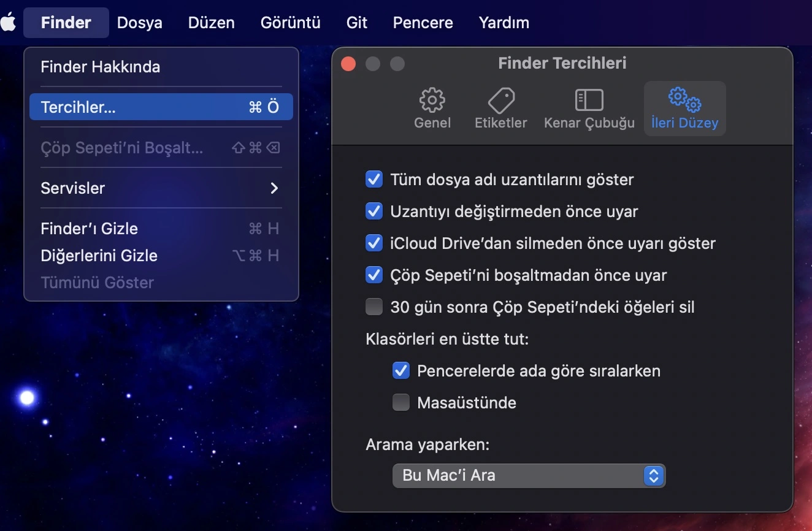Screen dimensions: 812x531
Task: Open the 'Bu Mac'i Ara' search dropdown
Action: pyautogui.click(x=529, y=475)
